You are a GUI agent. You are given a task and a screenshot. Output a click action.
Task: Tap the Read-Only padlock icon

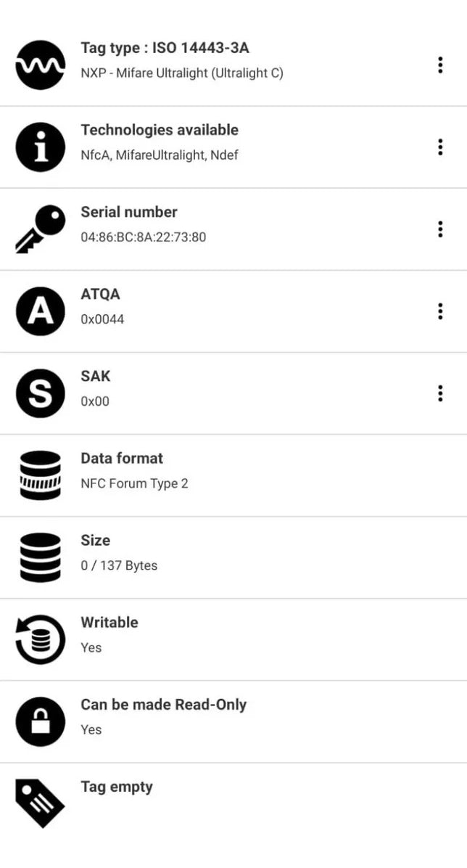[x=41, y=721]
